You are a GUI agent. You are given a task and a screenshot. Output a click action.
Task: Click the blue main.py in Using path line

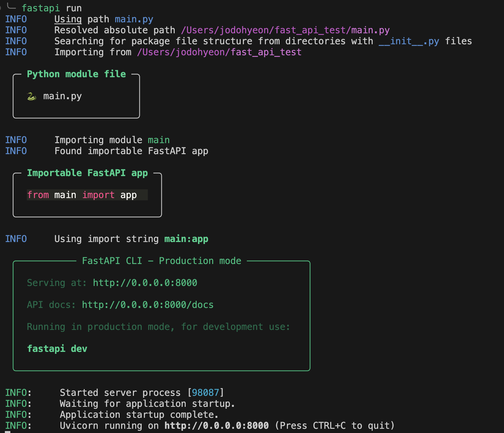point(134,19)
